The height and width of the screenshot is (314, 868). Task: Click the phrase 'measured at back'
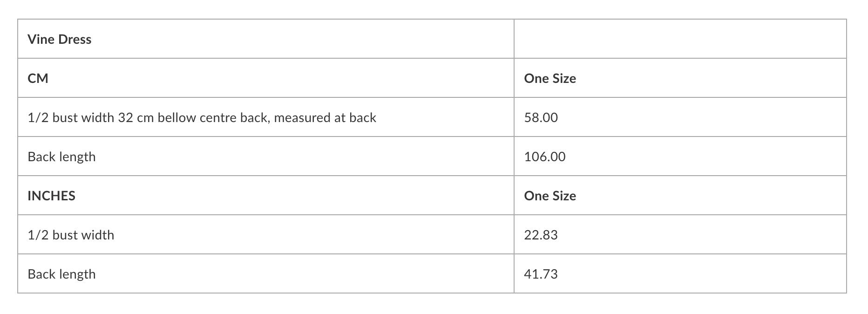[325, 117]
